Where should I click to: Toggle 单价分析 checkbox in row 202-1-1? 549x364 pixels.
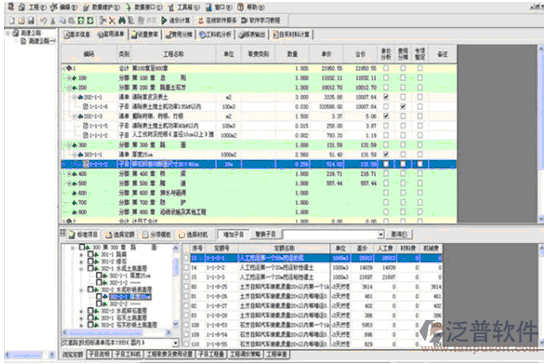pos(386,97)
